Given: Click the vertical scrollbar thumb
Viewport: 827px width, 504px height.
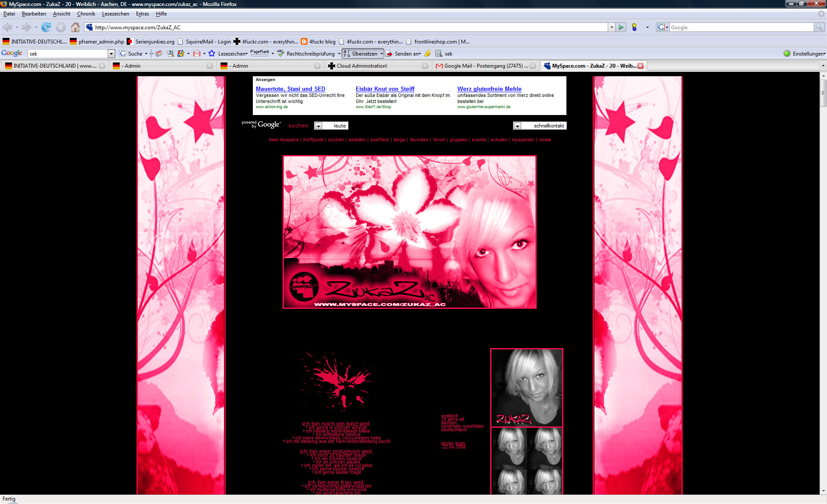Looking at the screenshot, I should coord(823,93).
